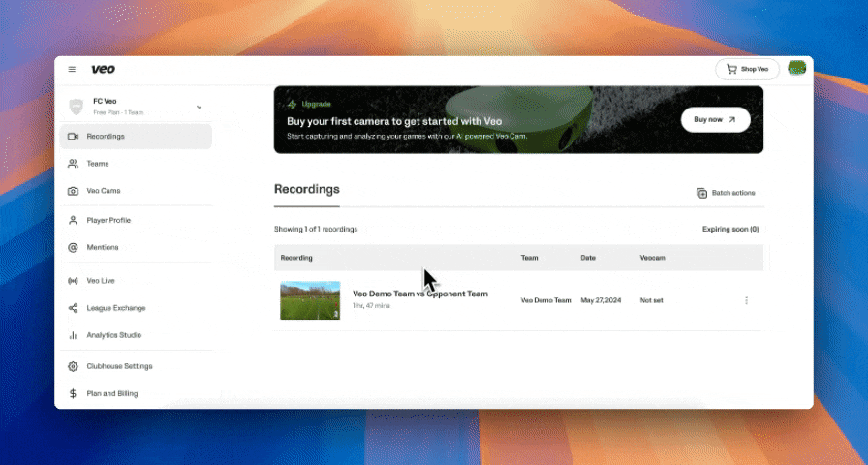Open Teams in the sidebar menu
This screenshot has height=465, width=868.
click(x=136, y=164)
